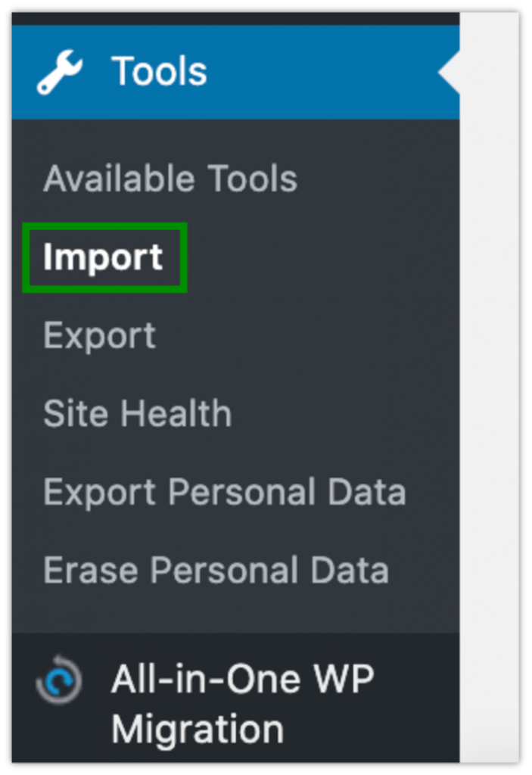The width and height of the screenshot is (532, 775).
Task: Click the Tools wrench icon
Action: pos(61,73)
